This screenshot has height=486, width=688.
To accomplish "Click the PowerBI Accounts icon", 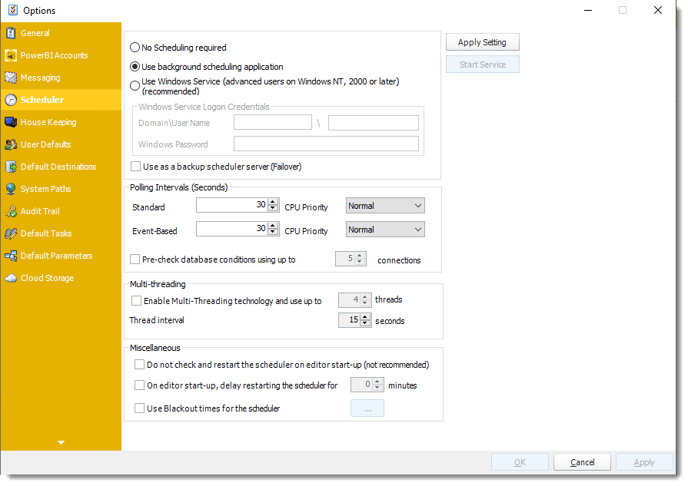I will point(11,55).
